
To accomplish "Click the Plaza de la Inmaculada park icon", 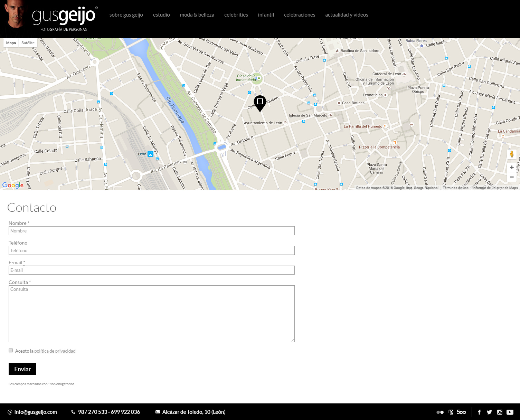I will click(x=259, y=78).
